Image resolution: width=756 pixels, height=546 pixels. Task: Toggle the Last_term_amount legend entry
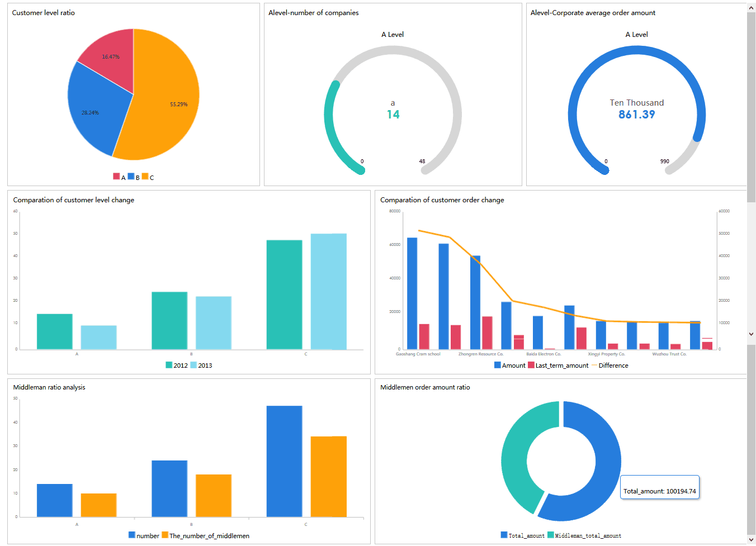pos(558,365)
